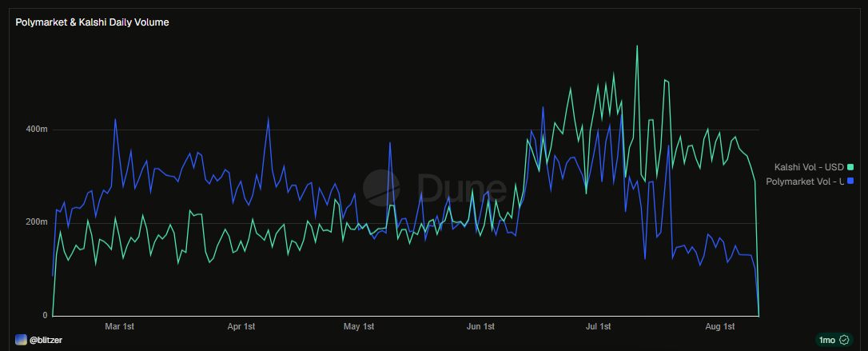Viewport: 868px width, 351px height.
Task: Click the 200m y-axis label
Action: click(x=38, y=222)
